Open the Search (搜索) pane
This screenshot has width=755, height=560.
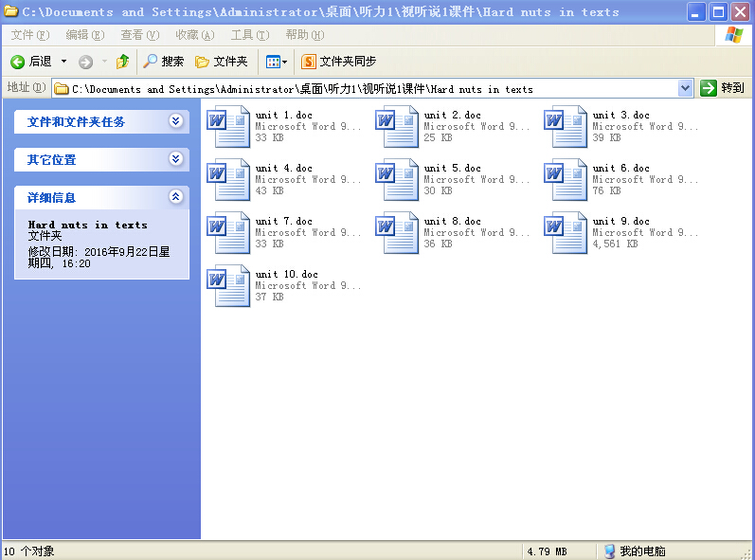pos(163,62)
